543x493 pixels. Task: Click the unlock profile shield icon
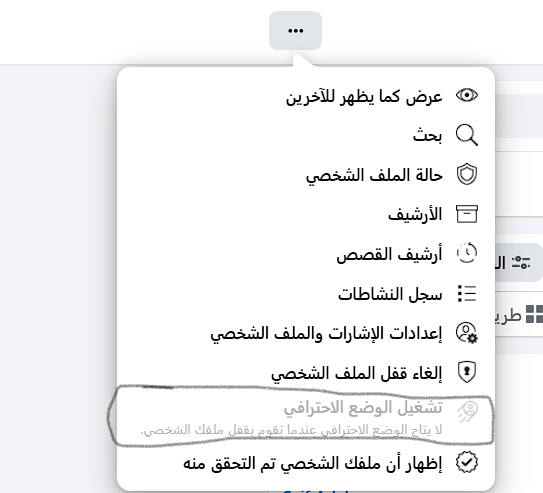tap(467, 372)
